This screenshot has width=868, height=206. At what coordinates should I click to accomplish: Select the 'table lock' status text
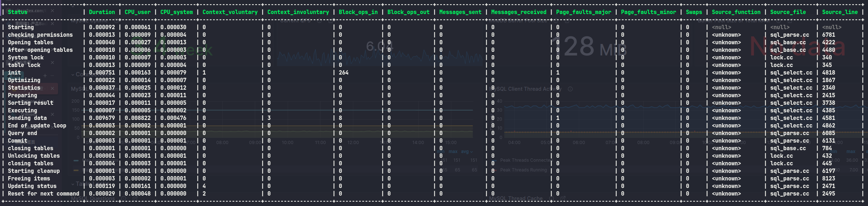[x=24, y=65]
